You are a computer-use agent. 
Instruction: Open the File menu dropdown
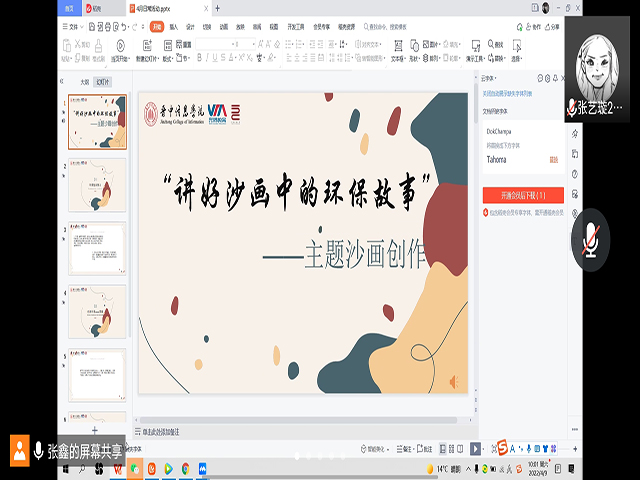[73, 27]
